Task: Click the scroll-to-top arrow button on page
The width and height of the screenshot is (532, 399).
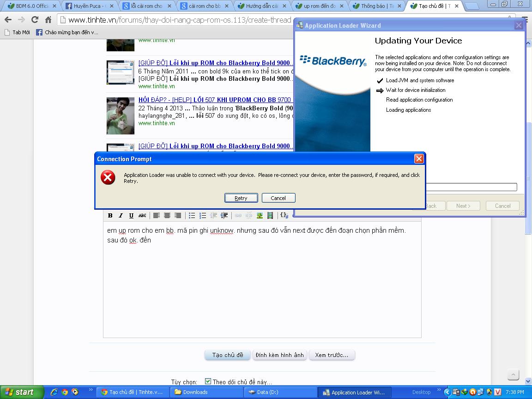Action: coord(514,375)
